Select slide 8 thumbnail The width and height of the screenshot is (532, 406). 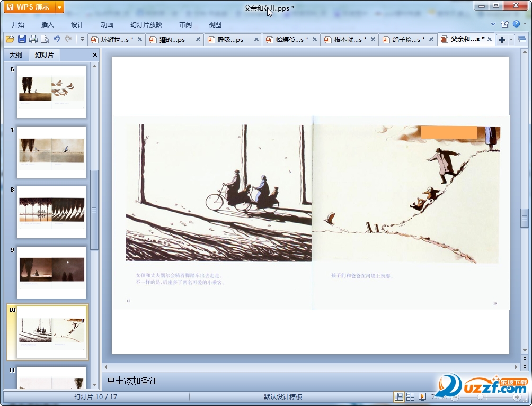[x=51, y=212]
